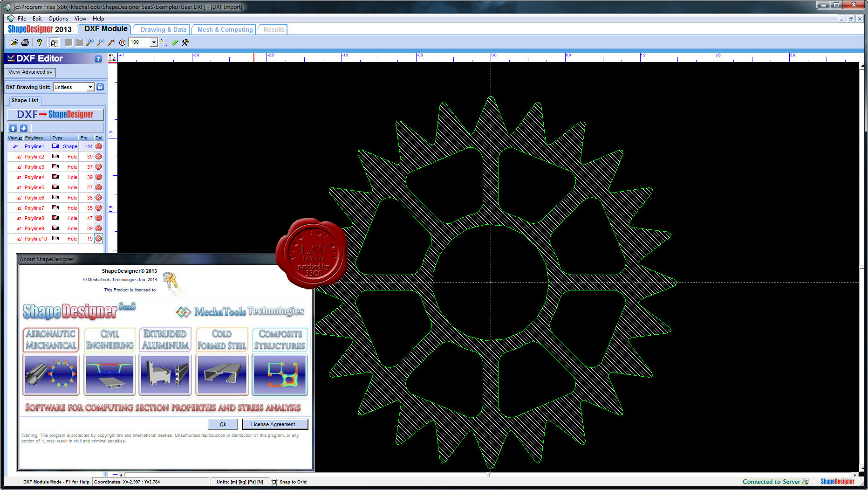This screenshot has height=490, width=868.
Task: Toggle visibility of Polyline6
Action: coord(19,198)
